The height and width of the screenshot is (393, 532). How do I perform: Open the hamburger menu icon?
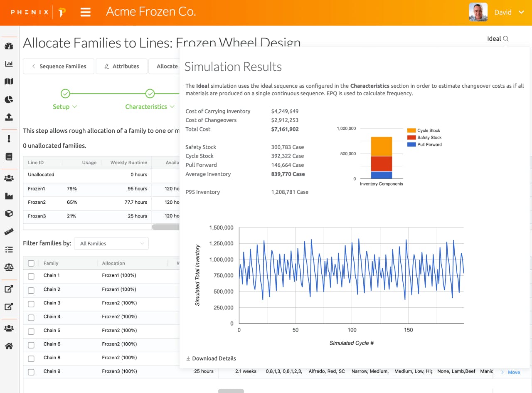point(86,12)
